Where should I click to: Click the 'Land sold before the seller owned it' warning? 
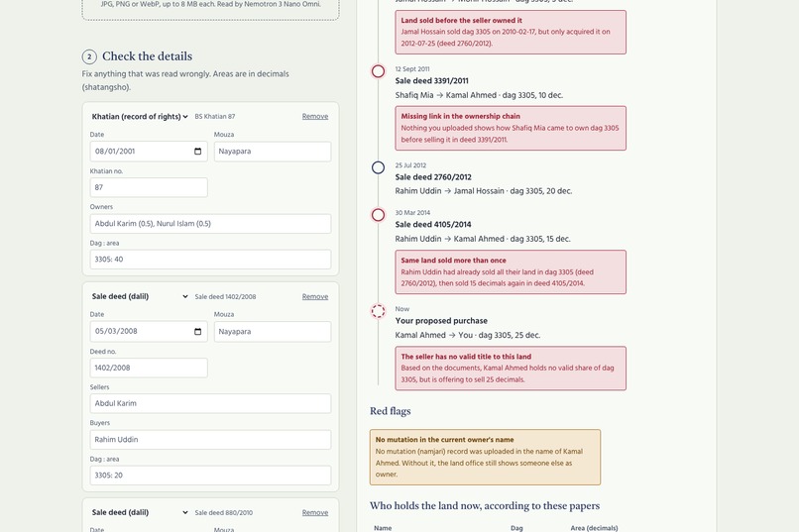point(511,32)
